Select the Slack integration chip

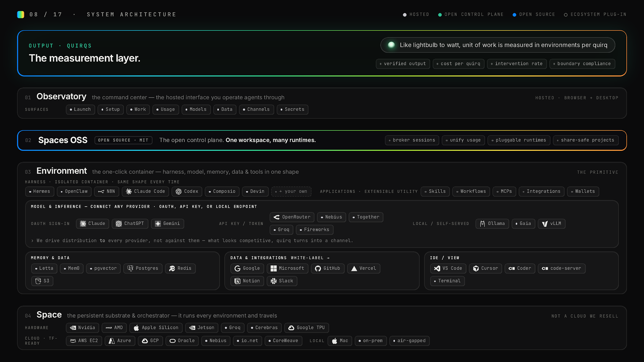[282, 281]
